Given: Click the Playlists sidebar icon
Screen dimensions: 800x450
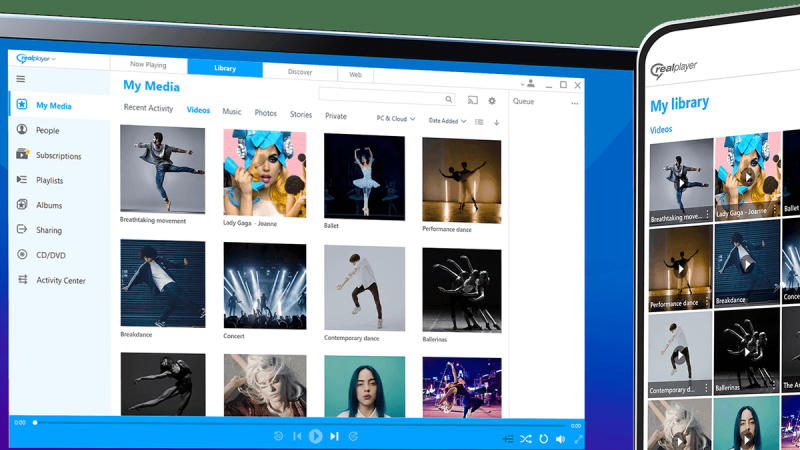Looking at the screenshot, I should click(x=22, y=179).
